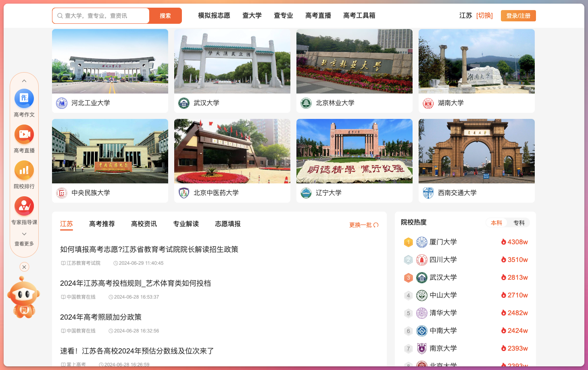Open article 如何填报高考志愿?江苏省教育考试院院长解读
This screenshot has height=370, width=588.
[149, 249]
